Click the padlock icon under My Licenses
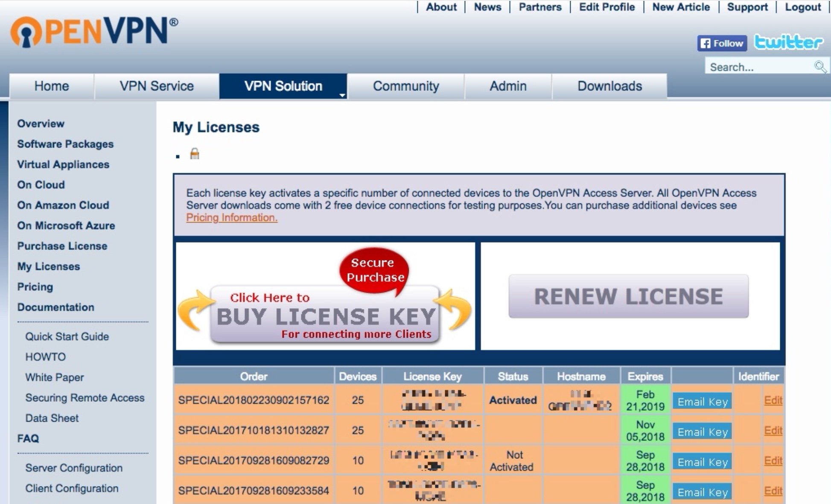Image resolution: width=831 pixels, height=504 pixels. [x=195, y=154]
